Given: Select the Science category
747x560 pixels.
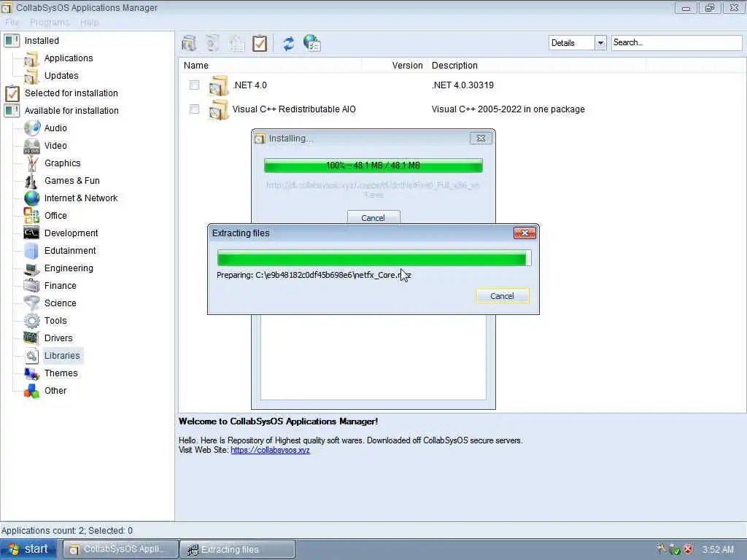Looking at the screenshot, I should click(x=60, y=303).
